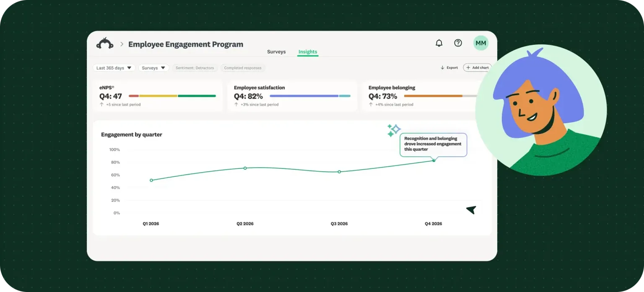Click the recognition and belonging insight tooltip
This screenshot has width=644, height=292.
(433, 145)
